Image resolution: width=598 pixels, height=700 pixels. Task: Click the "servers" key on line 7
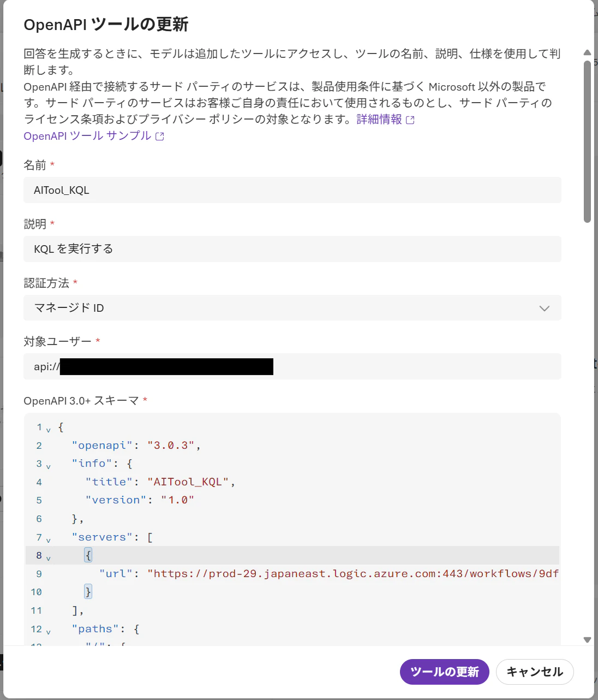pos(102,537)
